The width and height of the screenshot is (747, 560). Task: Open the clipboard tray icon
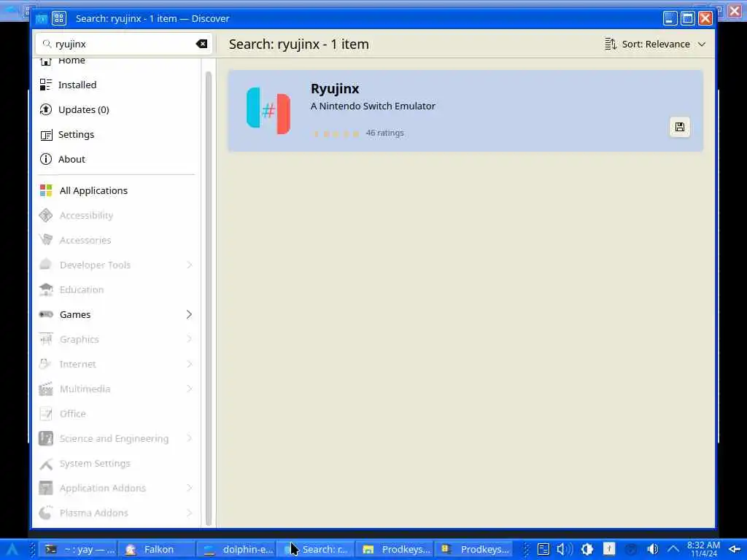(x=543, y=549)
